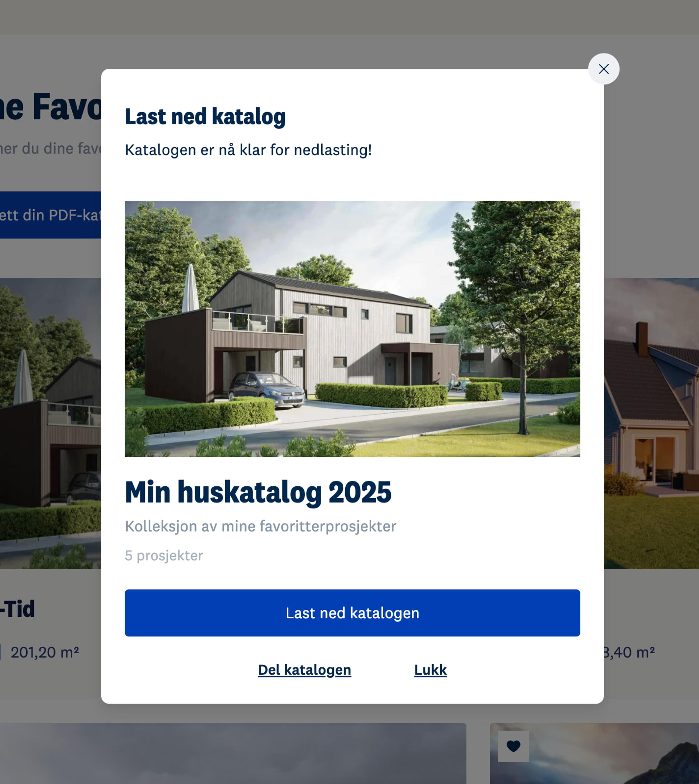Open the Del katalogen link
The height and width of the screenshot is (784, 699).
coord(304,670)
